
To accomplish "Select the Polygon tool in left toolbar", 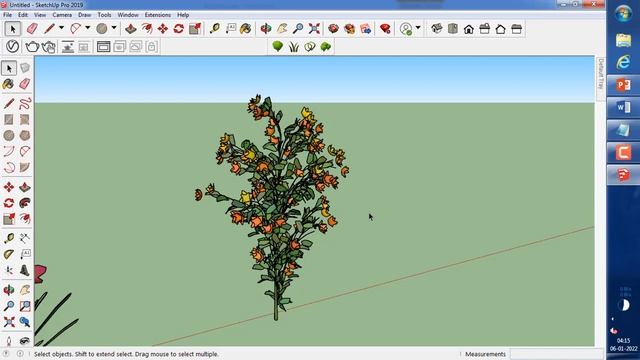I will tap(25, 135).
